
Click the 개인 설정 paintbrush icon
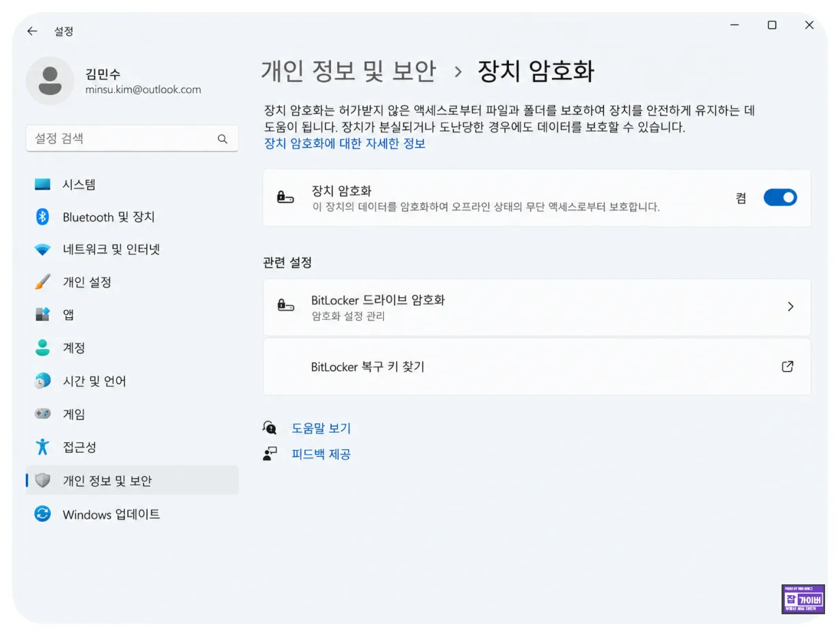pyautogui.click(x=42, y=282)
